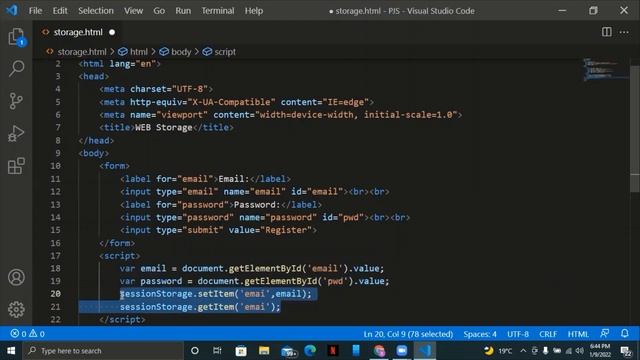Open the Accounts menu icon
The image size is (640, 360).
point(16,277)
